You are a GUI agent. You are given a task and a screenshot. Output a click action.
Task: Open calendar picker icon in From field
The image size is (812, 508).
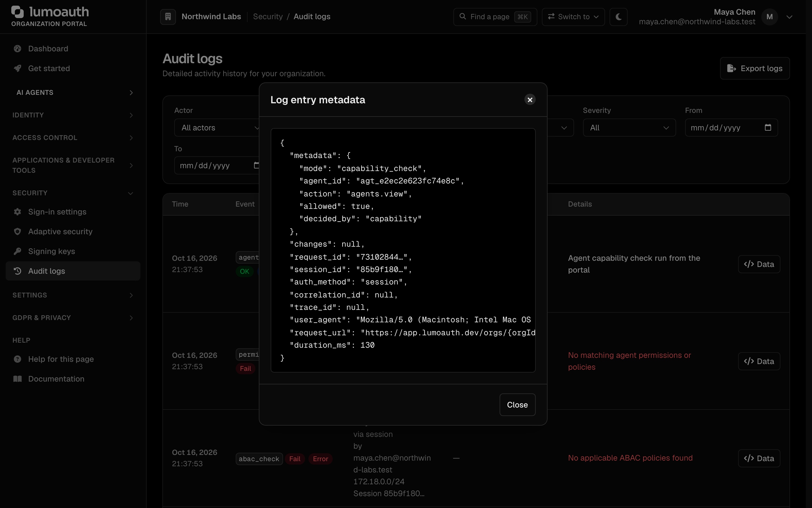coord(768,128)
